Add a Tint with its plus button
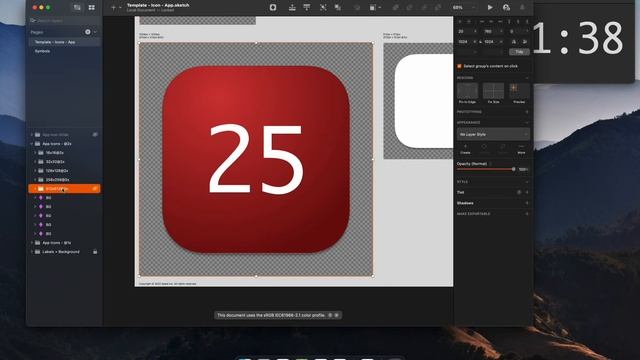This screenshot has height=360, width=640. point(527,192)
